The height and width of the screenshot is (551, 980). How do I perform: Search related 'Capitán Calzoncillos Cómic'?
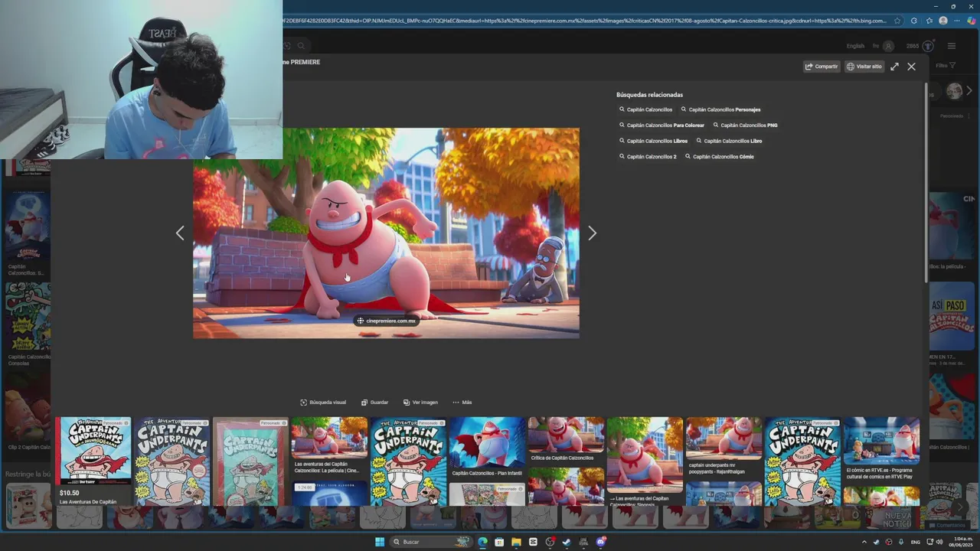719,157
